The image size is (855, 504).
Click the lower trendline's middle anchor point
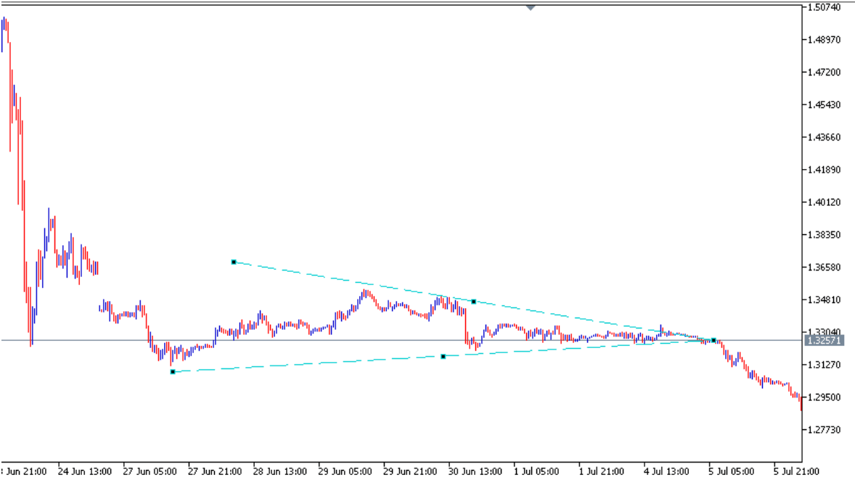pos(443,356)
